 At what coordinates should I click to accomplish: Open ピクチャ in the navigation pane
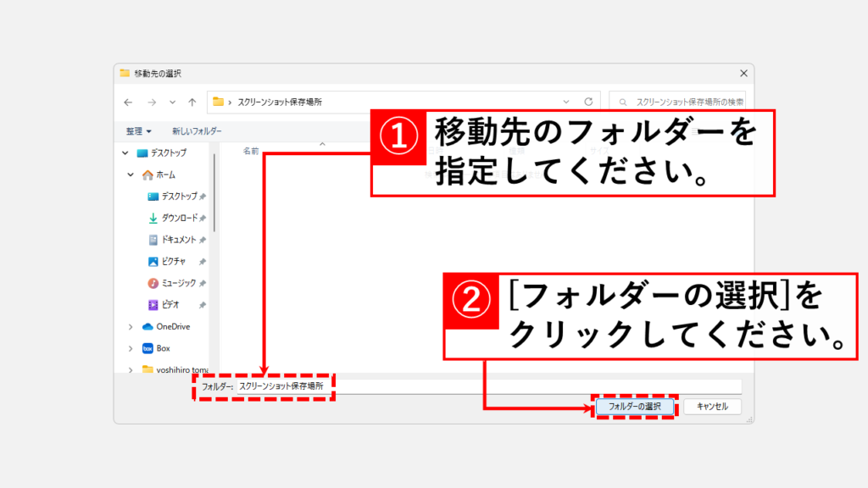point(167,261)
